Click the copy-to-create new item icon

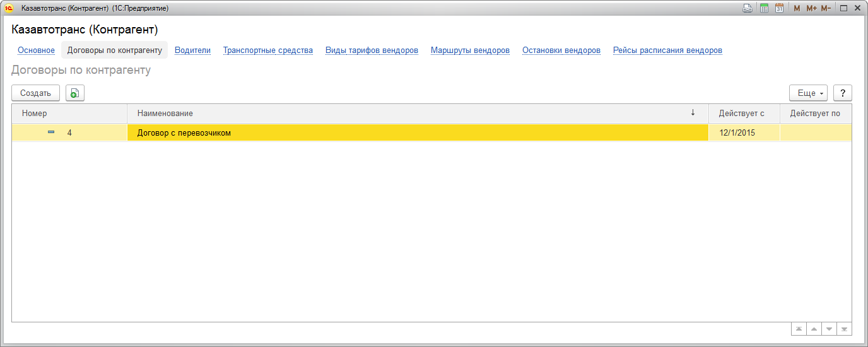[75, 93]
